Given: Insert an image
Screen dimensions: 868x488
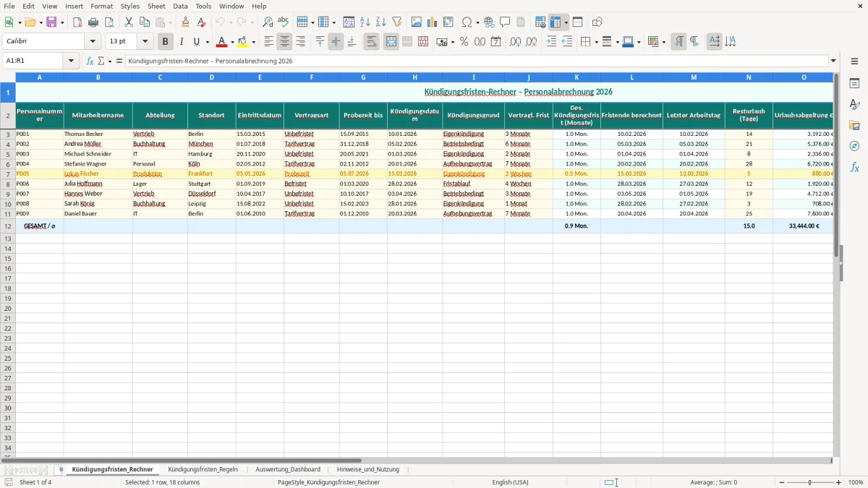Looking at the screenshot, I should [x=417, y=22].
